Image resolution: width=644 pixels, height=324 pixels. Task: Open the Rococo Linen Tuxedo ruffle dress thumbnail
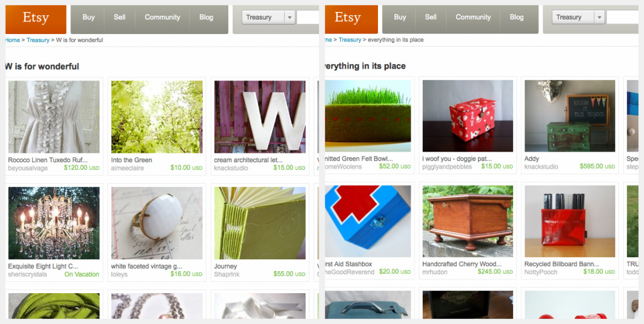tap(54, 116)
